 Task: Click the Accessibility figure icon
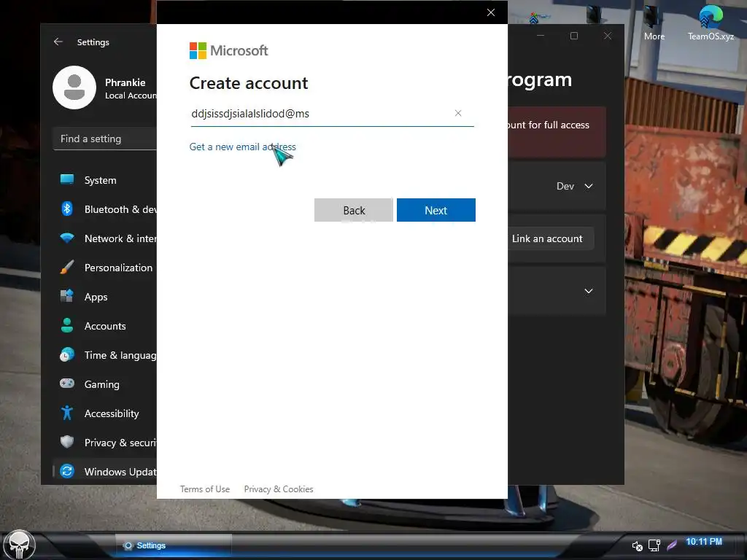pos(67,413)
